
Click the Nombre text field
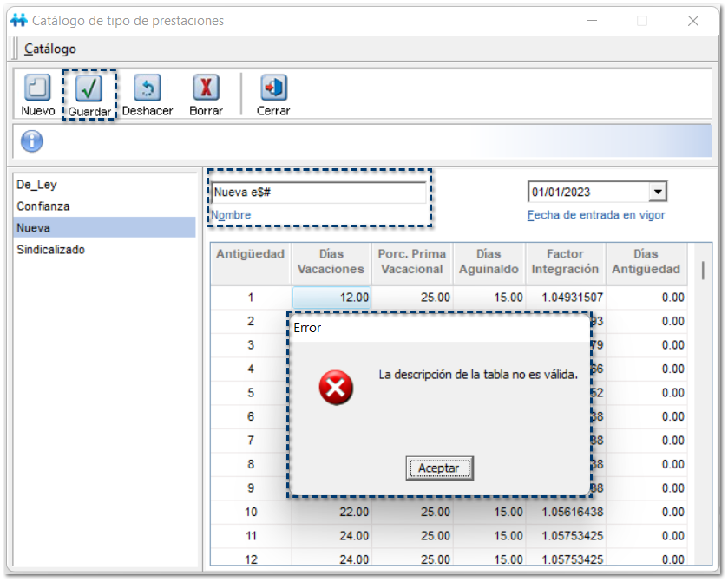pyautogui.click(x=318, y=193)
